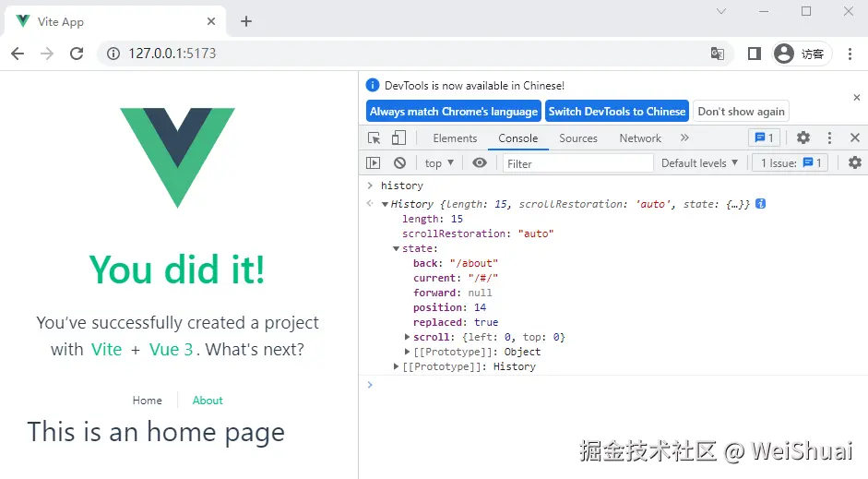The width and height of the screenshot is (868, 479).
Task: Open console settings gear icon
Action: point(855,162)
